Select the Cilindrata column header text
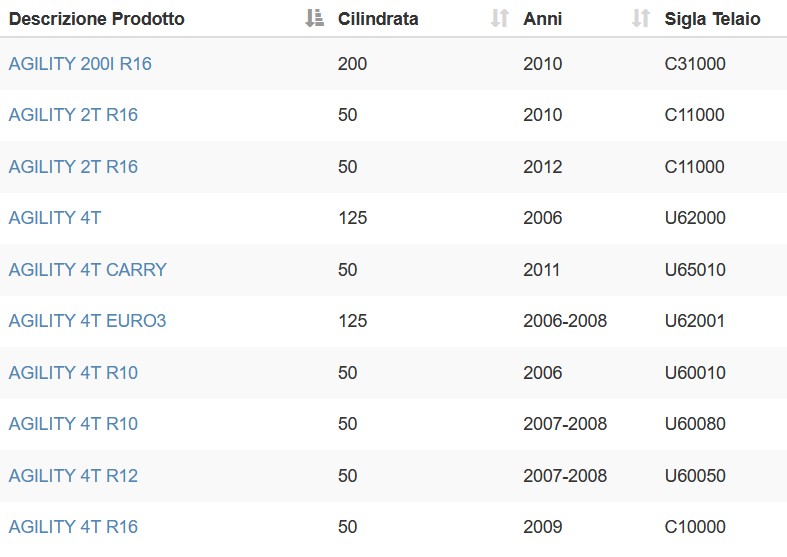 point(378,19)
